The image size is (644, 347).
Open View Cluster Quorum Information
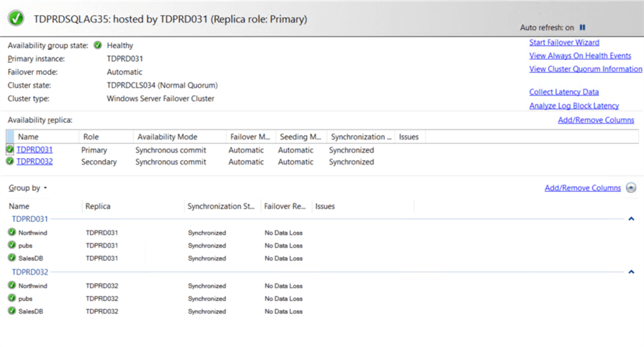pos(585,69)
